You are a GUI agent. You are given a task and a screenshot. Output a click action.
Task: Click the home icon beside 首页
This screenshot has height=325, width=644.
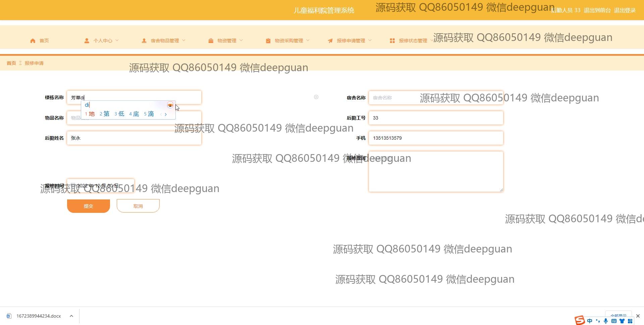[x=33, y=41]
